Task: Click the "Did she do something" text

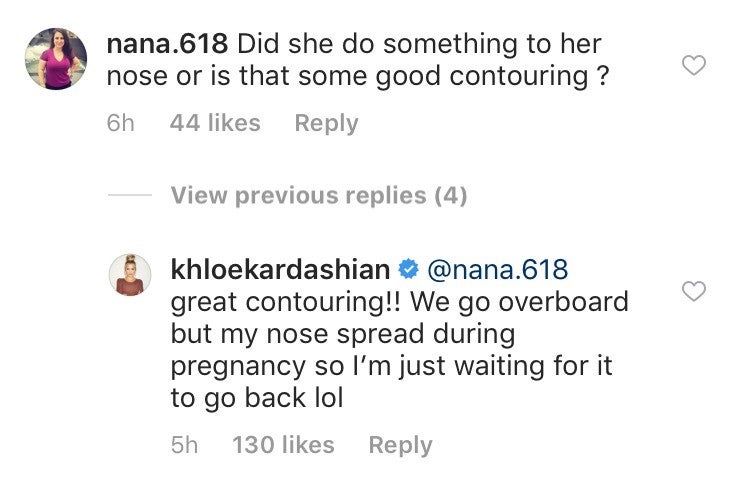Action: tap(390, 45)
